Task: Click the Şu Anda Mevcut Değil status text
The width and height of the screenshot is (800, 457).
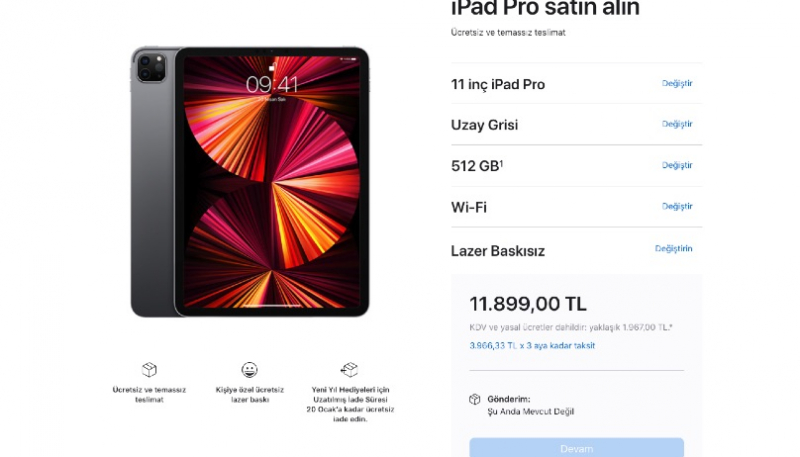Action: click(x=530, y=411)
